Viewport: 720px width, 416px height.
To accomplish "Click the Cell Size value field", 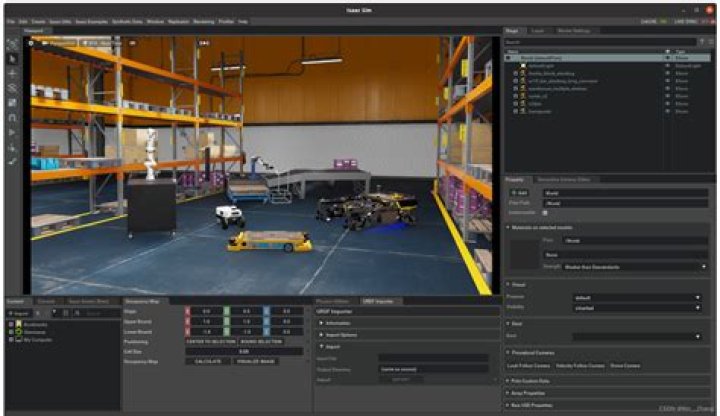I will pos(244,352).
